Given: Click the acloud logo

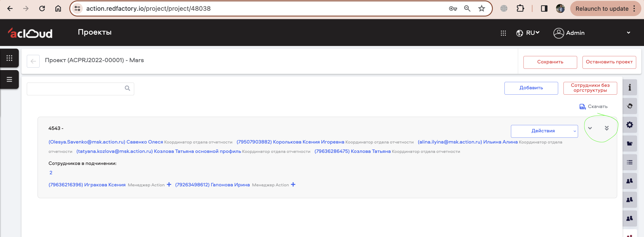Looking at the screenshot, I should 30,33.
